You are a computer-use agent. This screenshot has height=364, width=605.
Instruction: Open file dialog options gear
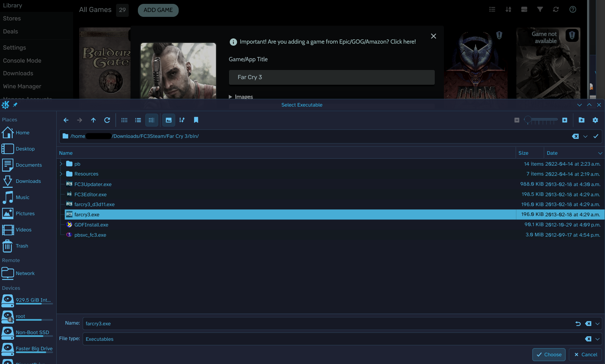click(595, 120)
